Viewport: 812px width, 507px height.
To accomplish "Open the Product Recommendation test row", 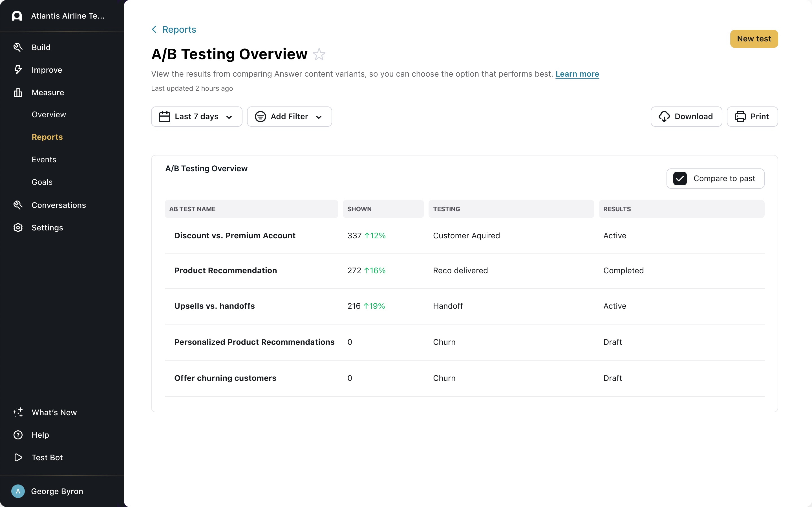I will [226, 271].
